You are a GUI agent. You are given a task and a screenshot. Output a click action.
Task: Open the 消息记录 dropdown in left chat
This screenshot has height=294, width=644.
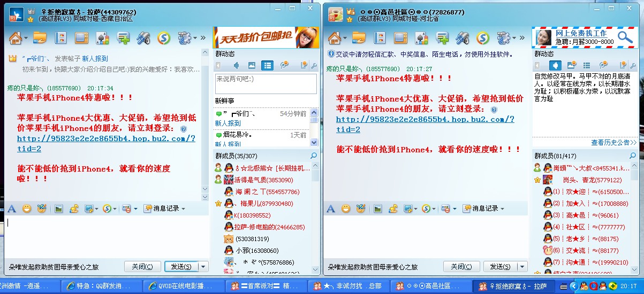click(x=165, y=208)
